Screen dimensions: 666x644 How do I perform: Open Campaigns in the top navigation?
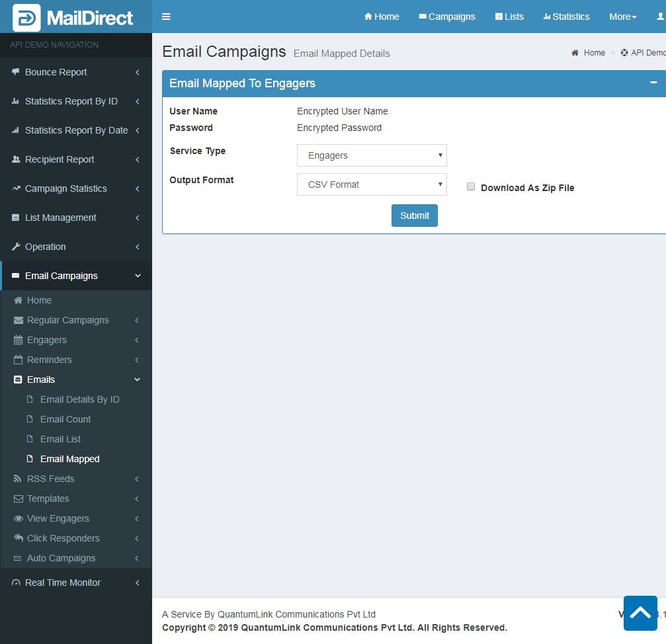coord(447,17)
